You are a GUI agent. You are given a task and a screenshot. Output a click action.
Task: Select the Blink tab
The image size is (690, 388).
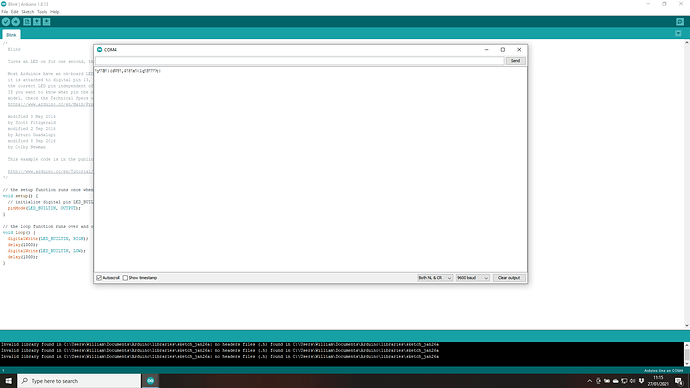coord(11,35)
